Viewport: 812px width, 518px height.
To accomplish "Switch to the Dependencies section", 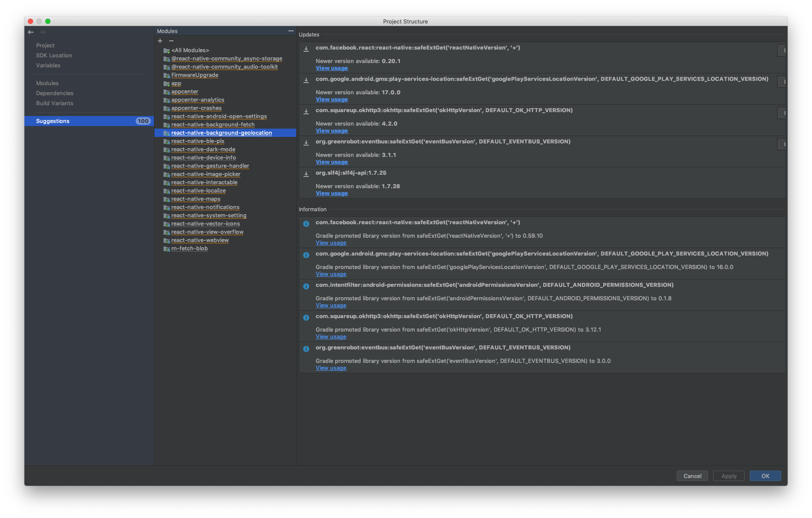I will [x=54, y=93].
